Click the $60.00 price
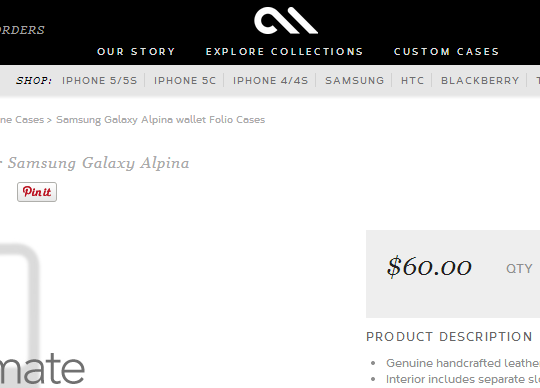This screenshot has width=540, height=388. pyautogui.click(x=429, y=267)
